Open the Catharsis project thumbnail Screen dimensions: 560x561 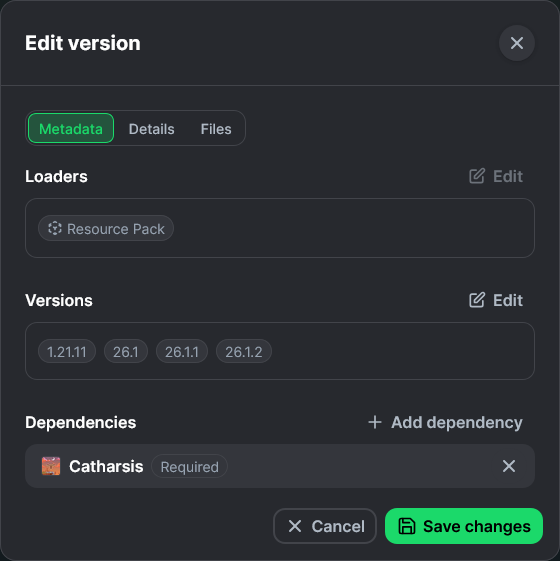click(x=51, y=466)
